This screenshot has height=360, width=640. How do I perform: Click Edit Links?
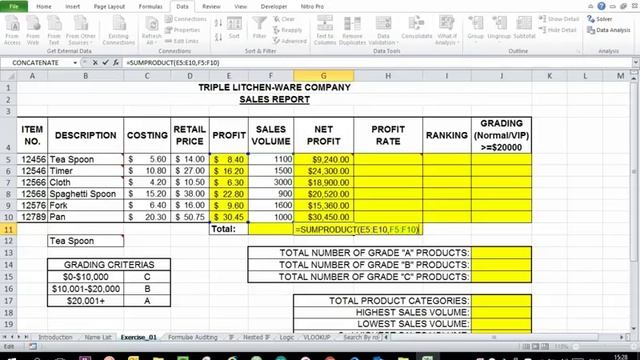182,41
